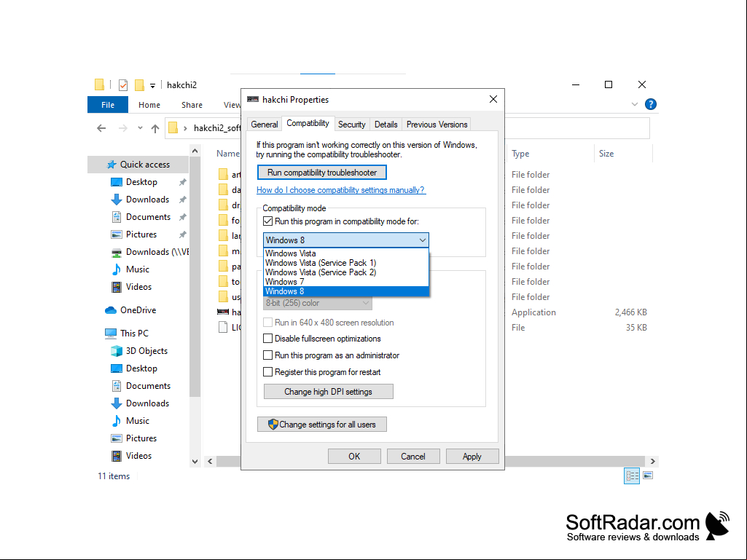The height and width of the screenshot is (560, 747).
Task: Choose Windows 8 highlighted option
Action: coord(346,291)
